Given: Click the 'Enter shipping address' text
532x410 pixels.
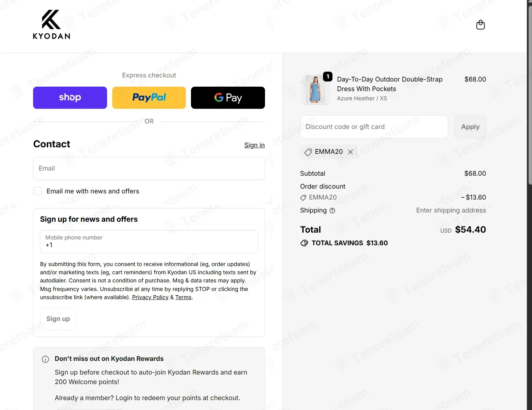Looking at the screenshot, I should point(451,210).
